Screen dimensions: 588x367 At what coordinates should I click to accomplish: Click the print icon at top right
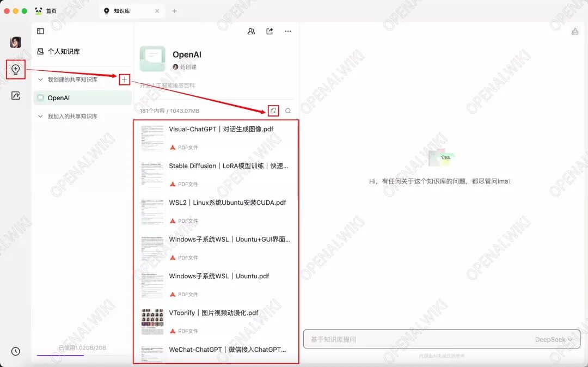[575, 31]
